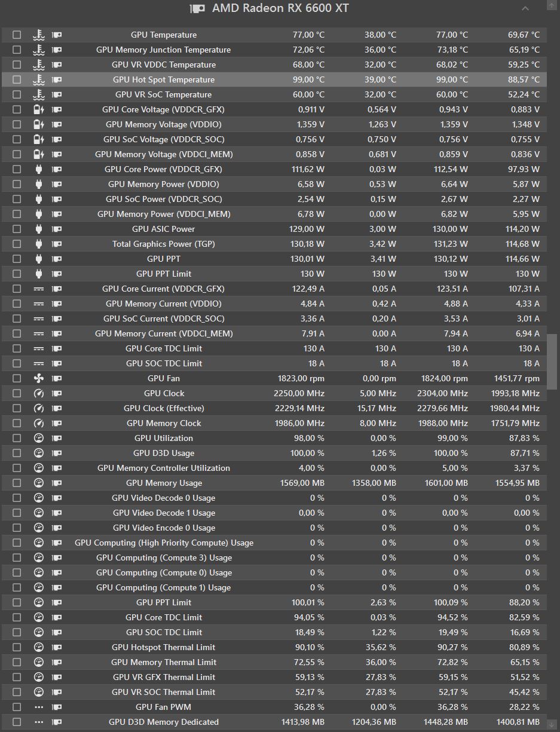Click thermometer icon of GPU Memory Junction Temperature
This screenshot has width=560, height=732.
pos(38,50)
